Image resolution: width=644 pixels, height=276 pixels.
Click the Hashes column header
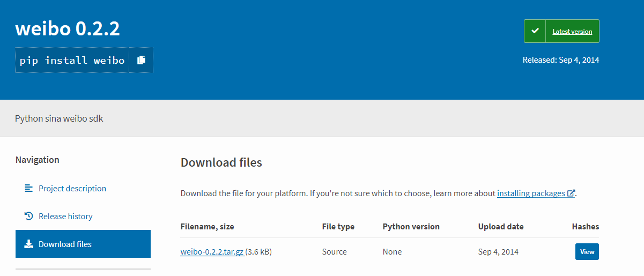[x=585, y=227]
